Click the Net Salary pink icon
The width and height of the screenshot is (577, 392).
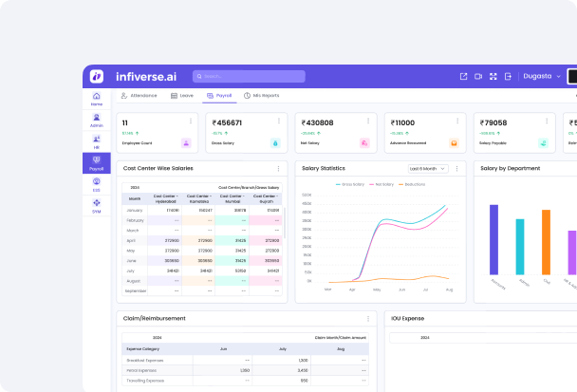pyautogui.click(x=364, y=143)
